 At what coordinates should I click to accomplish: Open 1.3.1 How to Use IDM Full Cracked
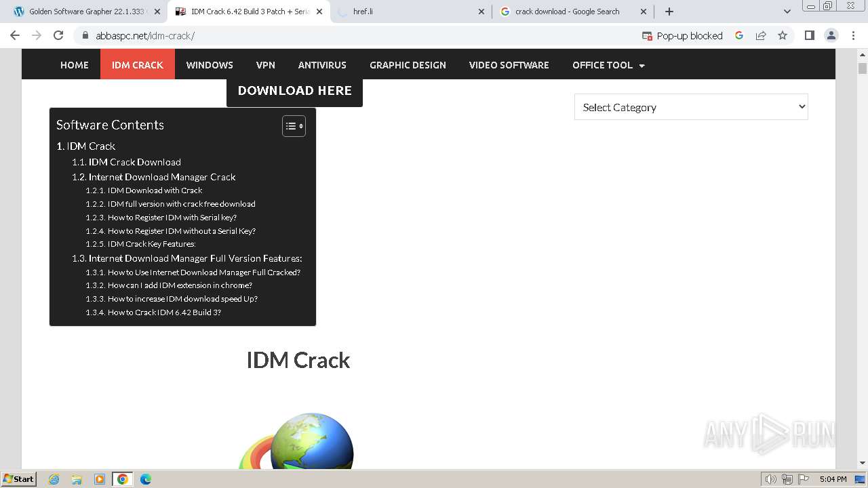[x=193, y=272]
